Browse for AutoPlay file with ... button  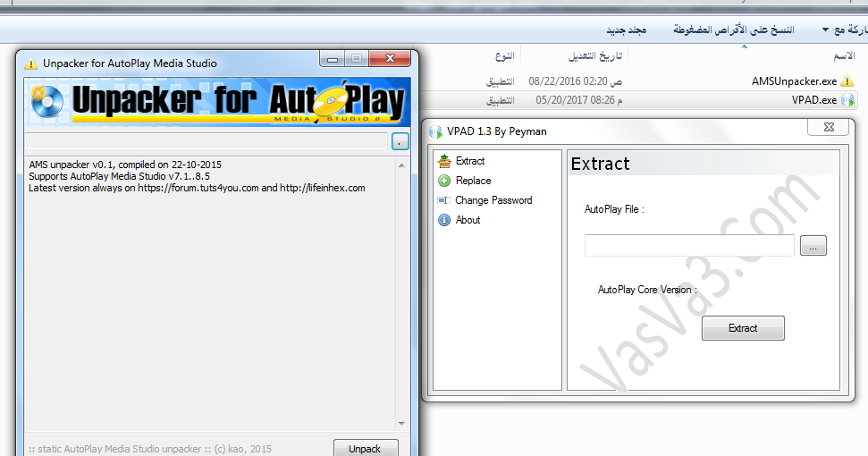tap(813, 245)
